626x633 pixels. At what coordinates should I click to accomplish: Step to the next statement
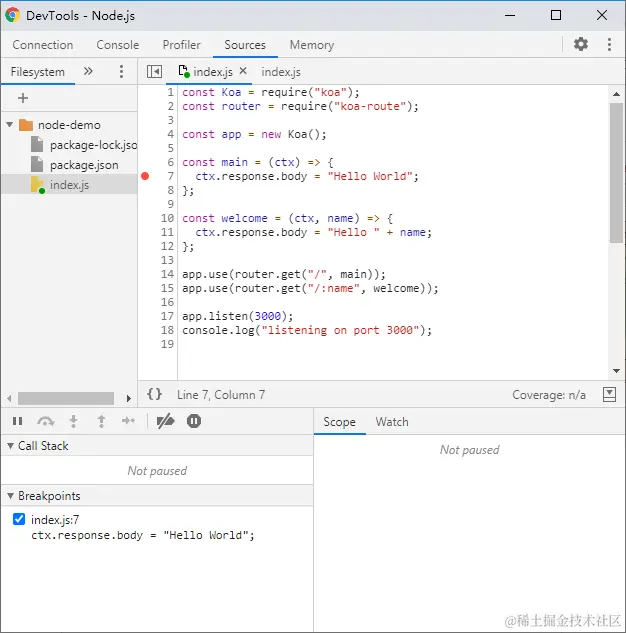click(x=128, y=421)
